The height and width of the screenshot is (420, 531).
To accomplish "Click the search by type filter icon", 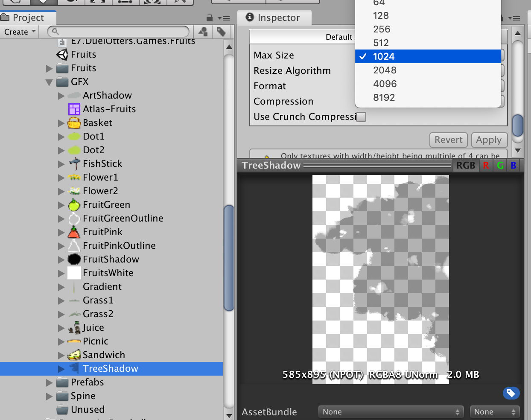I will click(x=203, y=32).
